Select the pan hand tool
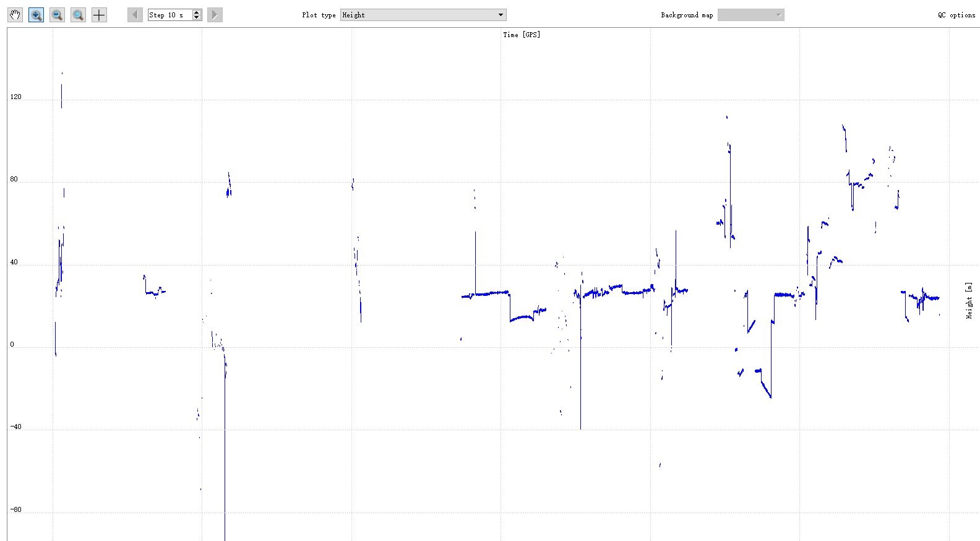Image resolution: width=980 pixels, height=541 pixels. [15, 15]
